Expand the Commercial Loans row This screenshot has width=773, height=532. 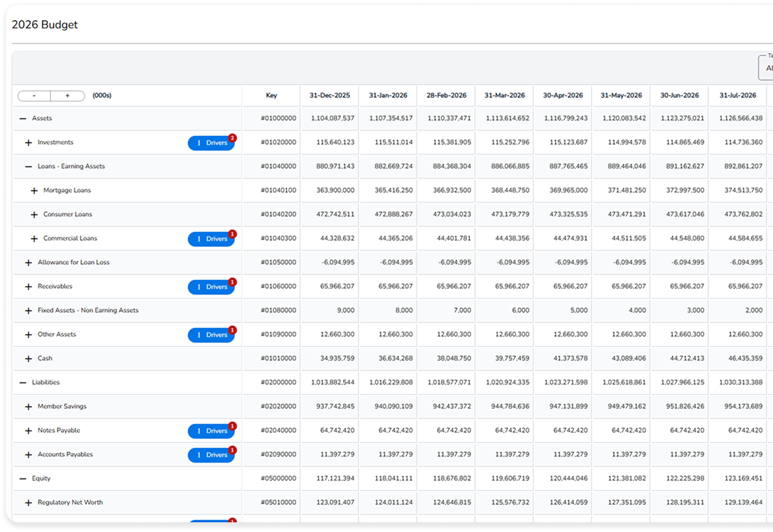click(x=34, y=239)
